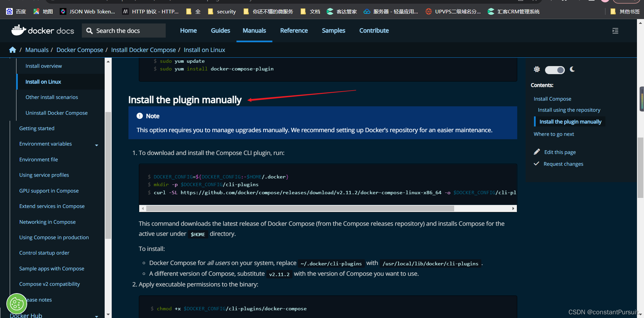Click the code block scroll-left arrow
The image size is (644, 318).
[x=143, y=209]
